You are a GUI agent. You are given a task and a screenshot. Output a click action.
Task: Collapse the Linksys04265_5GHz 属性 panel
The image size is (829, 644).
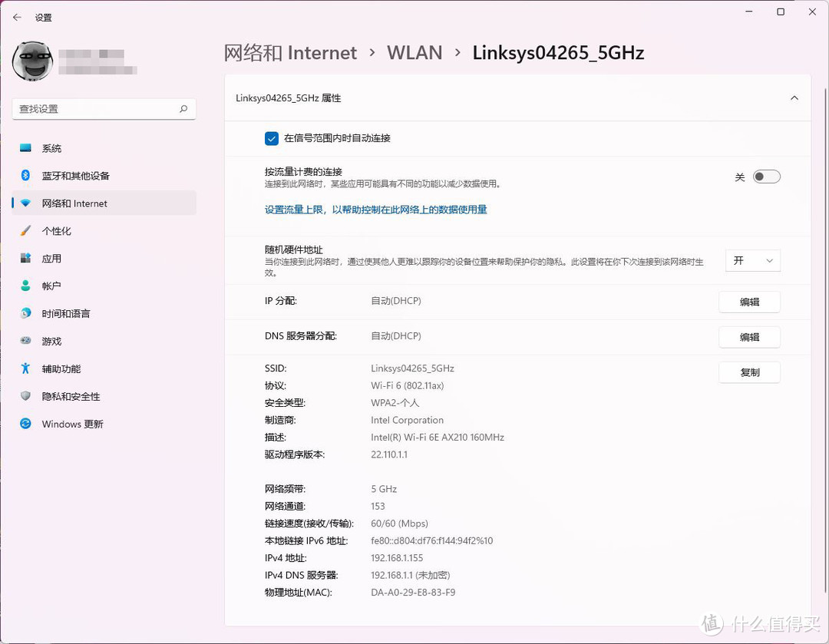pos(794,97)
